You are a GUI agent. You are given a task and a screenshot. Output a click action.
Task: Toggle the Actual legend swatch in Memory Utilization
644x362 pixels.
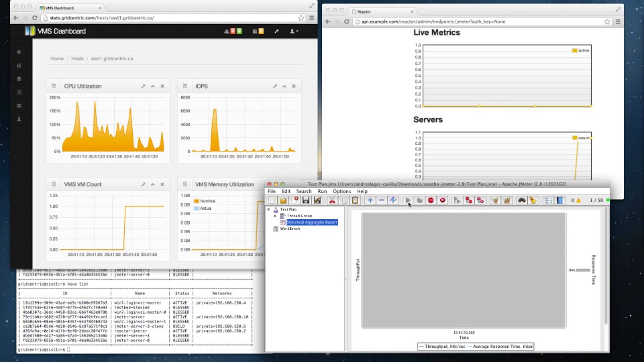point(196,208)
